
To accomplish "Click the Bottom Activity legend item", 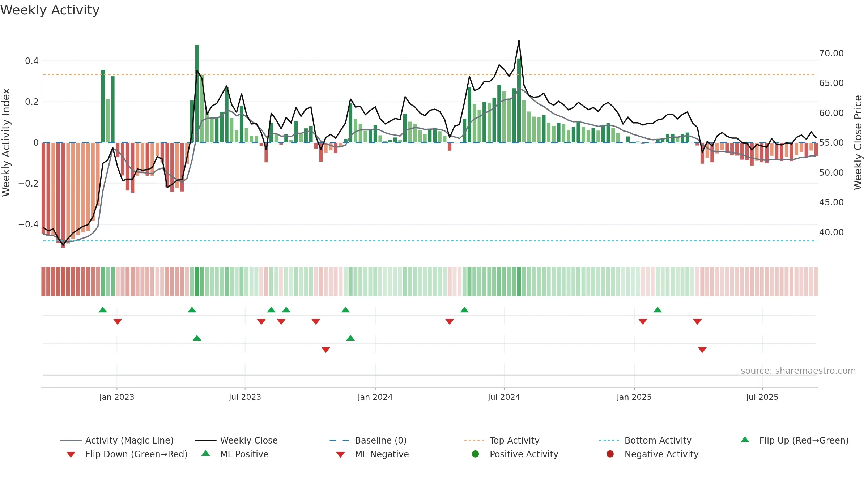I will 645,440.
